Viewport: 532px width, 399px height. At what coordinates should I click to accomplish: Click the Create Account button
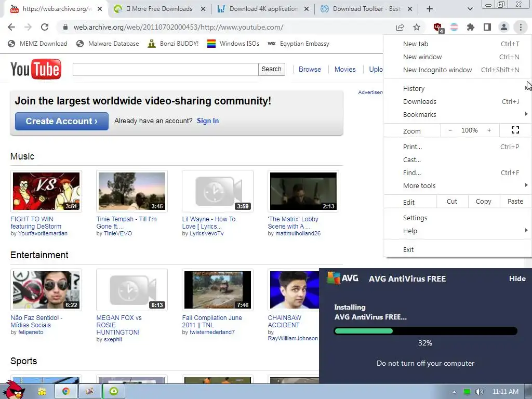[62, 121]
